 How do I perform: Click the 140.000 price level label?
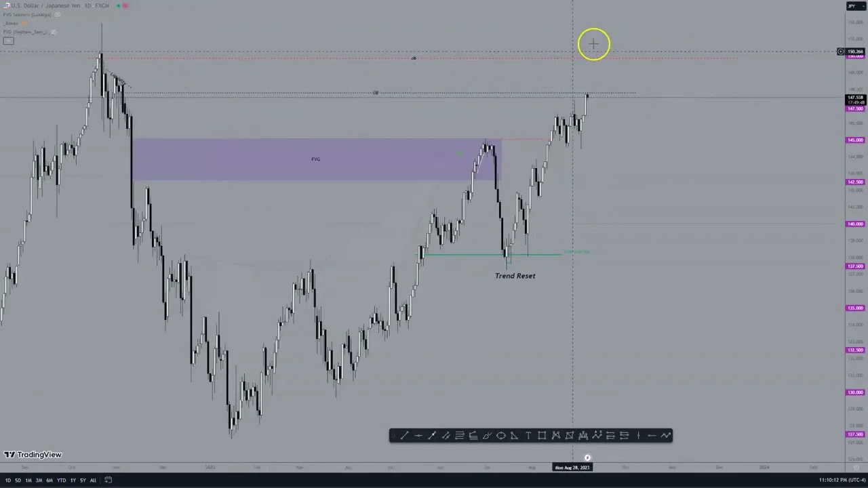855,224
